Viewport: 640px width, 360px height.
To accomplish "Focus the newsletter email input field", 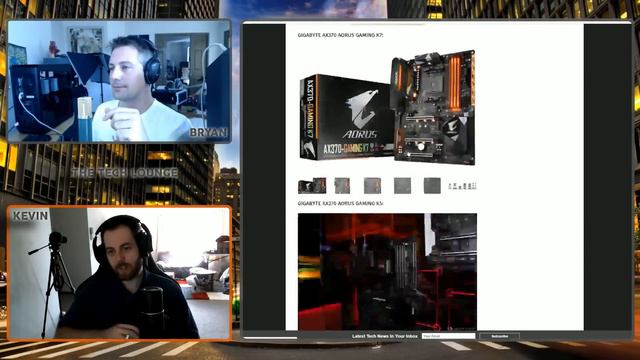I will (449, 336).
